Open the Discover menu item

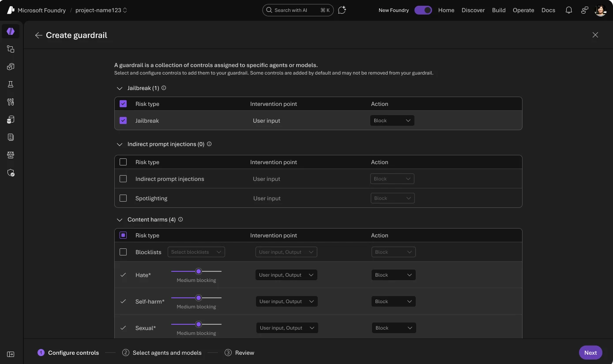pyautogui.click(x=473, y=10)
